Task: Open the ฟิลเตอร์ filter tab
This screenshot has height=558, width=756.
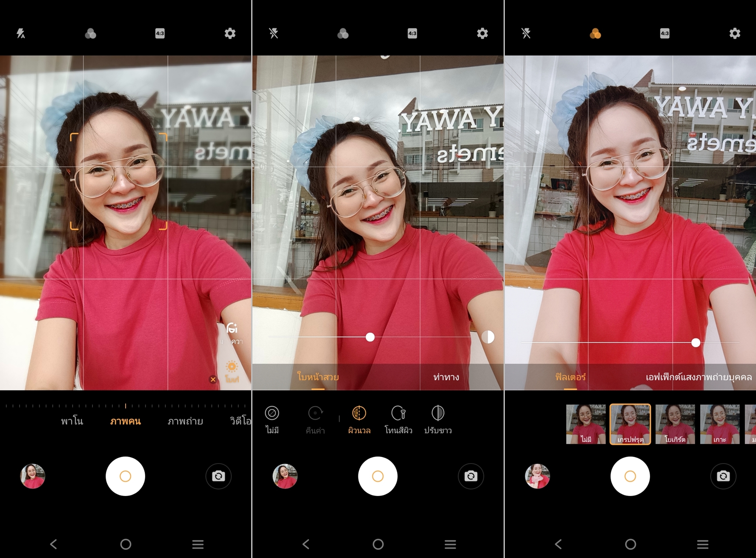Action: coord(570,377)
